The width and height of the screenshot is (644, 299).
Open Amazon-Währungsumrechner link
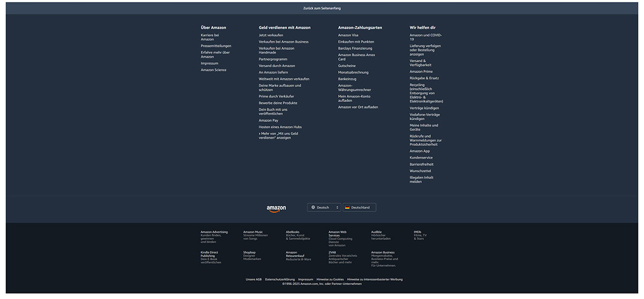pos(355,87)
